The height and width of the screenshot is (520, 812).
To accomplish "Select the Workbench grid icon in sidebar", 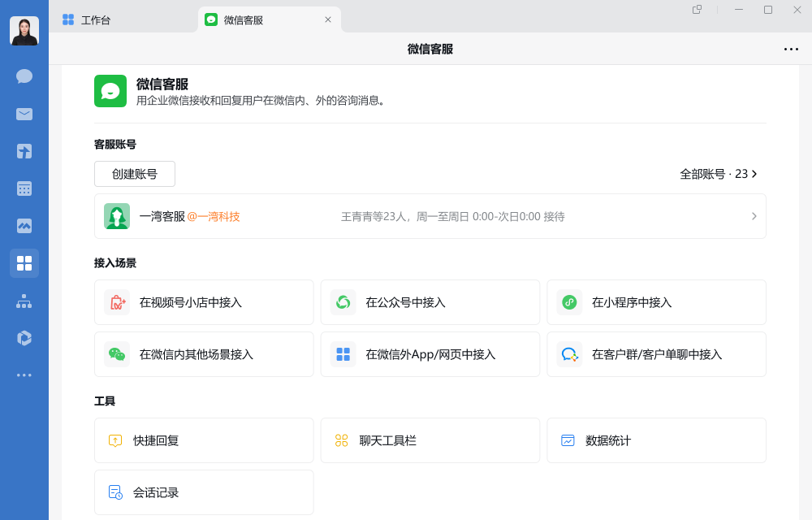I will click(x=24, y=263).
